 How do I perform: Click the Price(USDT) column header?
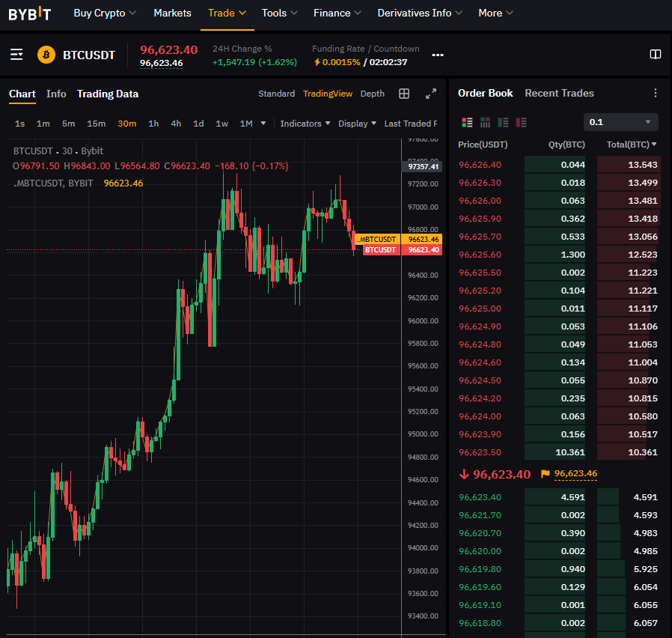pyautogui.click(x=483, y=145)
